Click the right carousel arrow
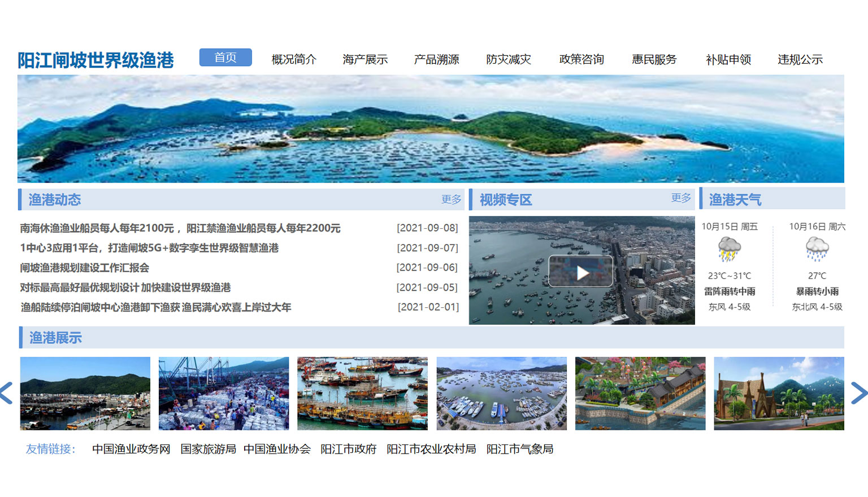This screenshot has height=497, width=868. coord(858,393)
